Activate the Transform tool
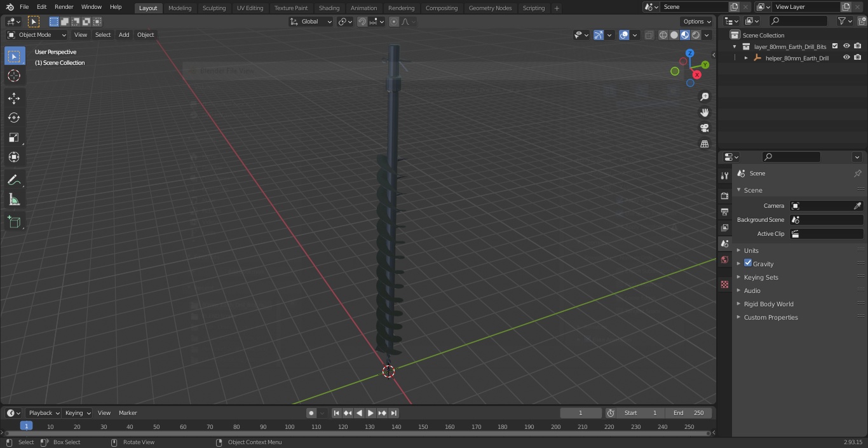This screenshot has width=868, height=448. click(x=14, y=157)
